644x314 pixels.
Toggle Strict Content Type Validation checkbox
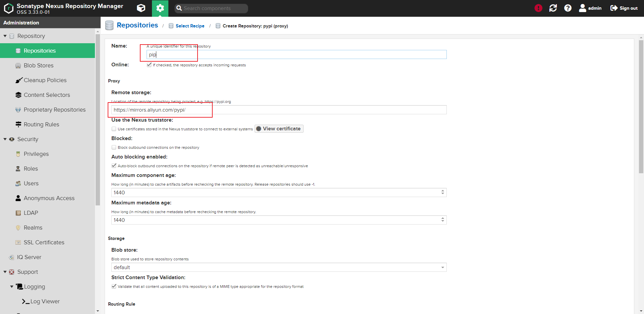[x=114, y=286]
